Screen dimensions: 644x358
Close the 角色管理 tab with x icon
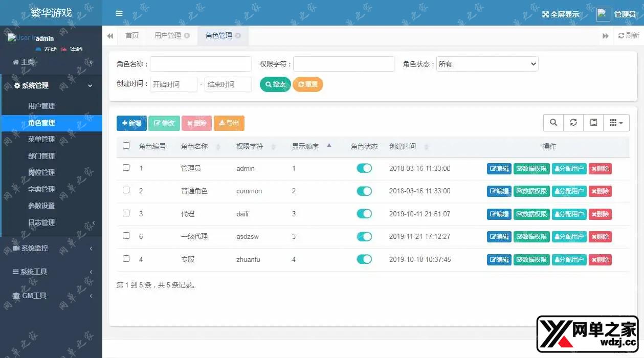238,36
